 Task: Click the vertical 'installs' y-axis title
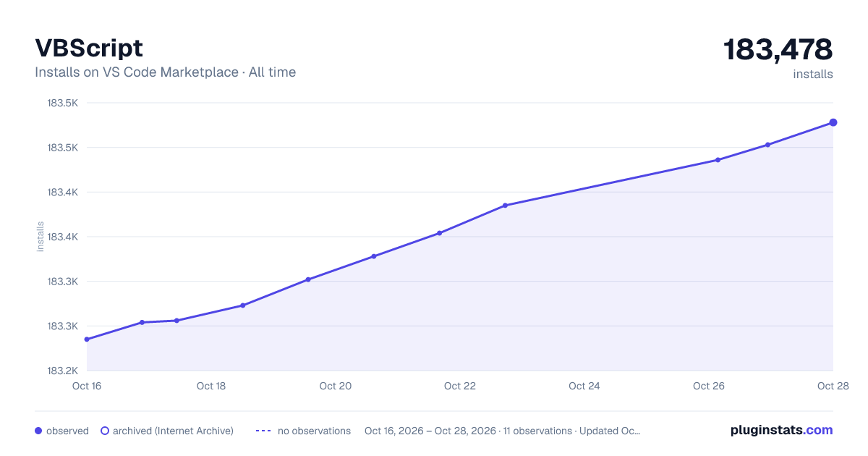[41, 237]
